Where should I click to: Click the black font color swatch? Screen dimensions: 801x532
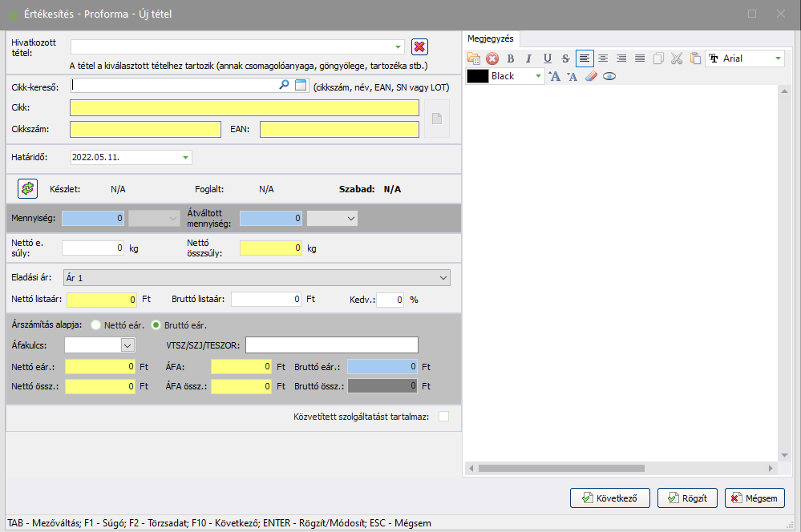(478, 76)
